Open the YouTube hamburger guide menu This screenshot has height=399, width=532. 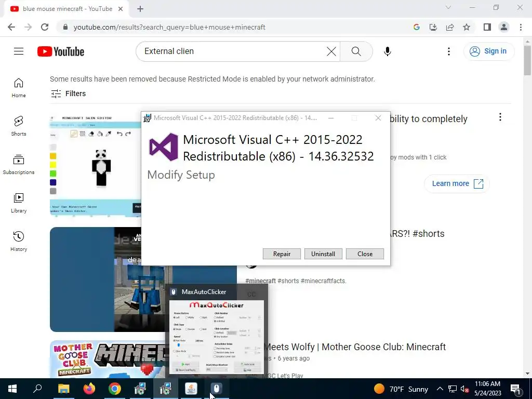click(19, 51)
